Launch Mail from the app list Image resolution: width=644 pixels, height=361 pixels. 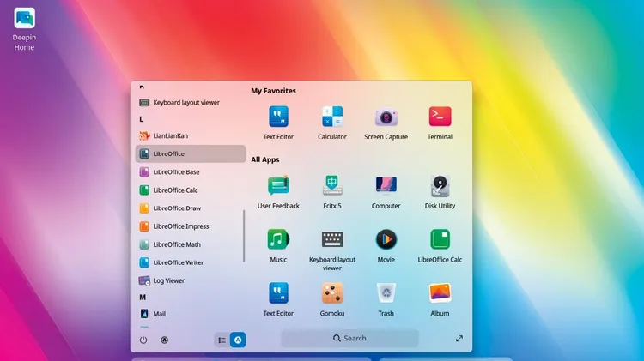[191, 314]
